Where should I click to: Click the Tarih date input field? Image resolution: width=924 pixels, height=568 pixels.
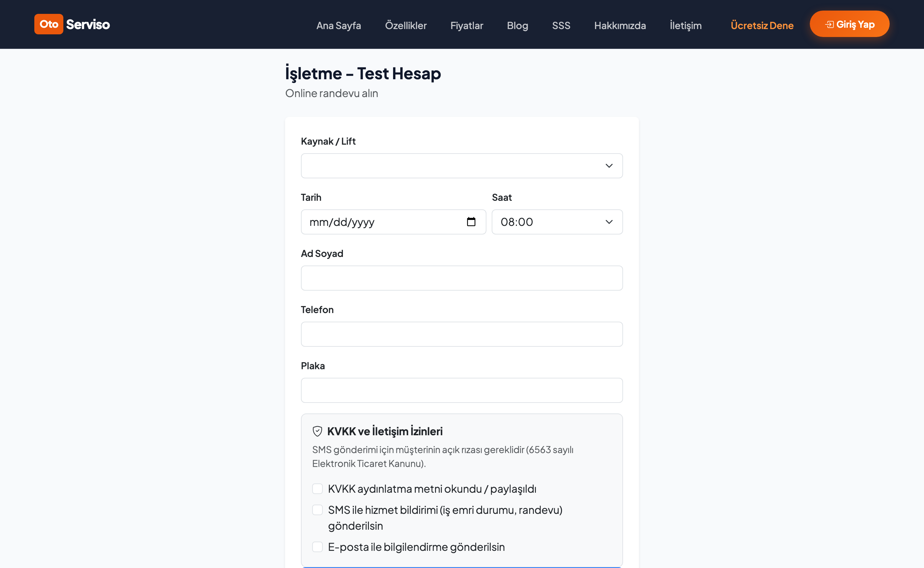[x=393, y=222]
